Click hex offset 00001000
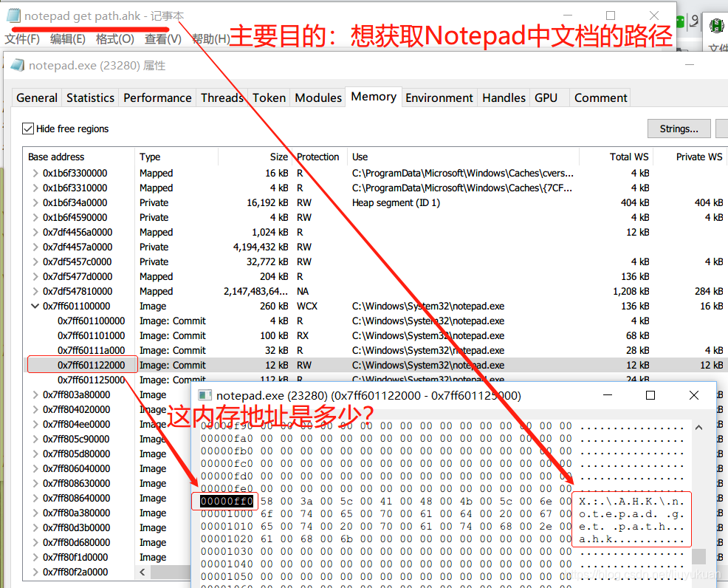The width and height of the screenshot is (728, 588). (x=227, y=513)
